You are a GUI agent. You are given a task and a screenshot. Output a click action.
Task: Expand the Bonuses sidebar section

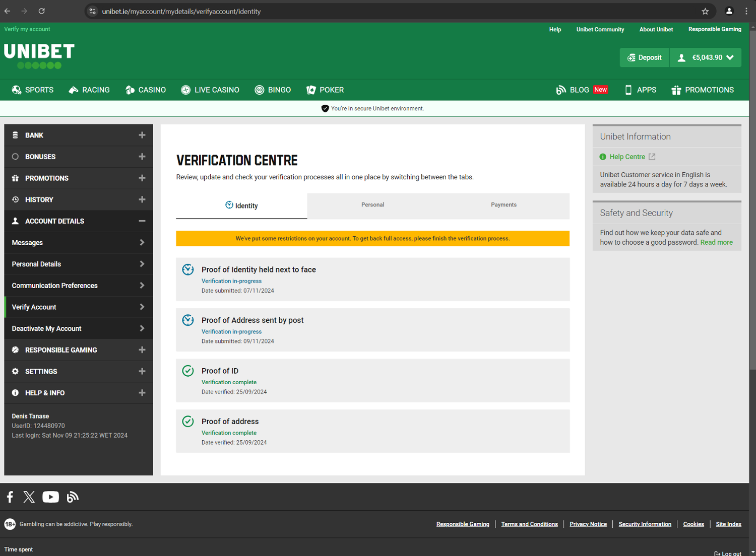click(x=79, y=157)
